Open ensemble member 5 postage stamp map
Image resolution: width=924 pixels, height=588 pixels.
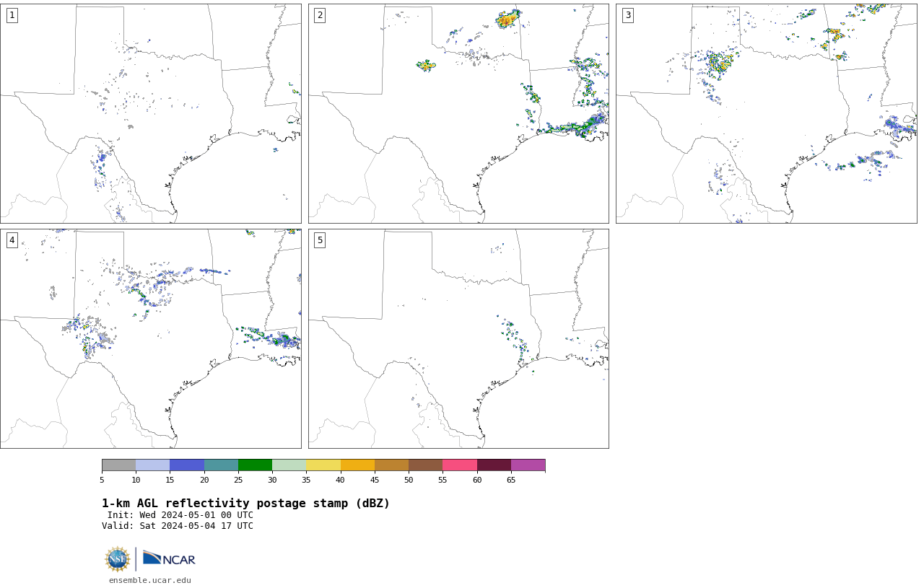pyautogui.click(x=458, y=338)
